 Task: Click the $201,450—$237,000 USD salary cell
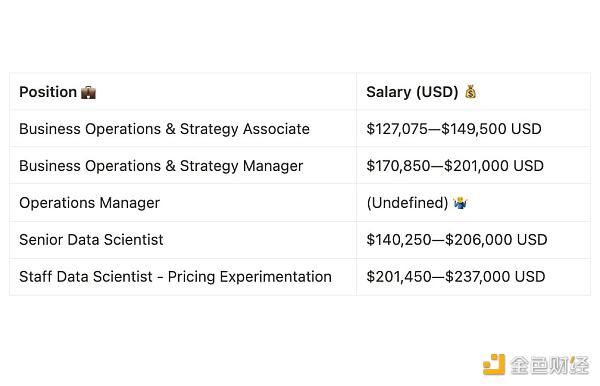[x=456, y=277]
